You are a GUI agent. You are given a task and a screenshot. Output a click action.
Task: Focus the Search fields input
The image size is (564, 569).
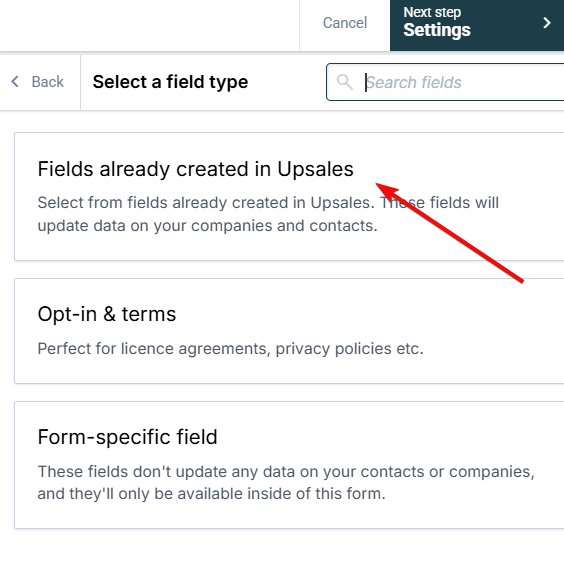point(445,82)
